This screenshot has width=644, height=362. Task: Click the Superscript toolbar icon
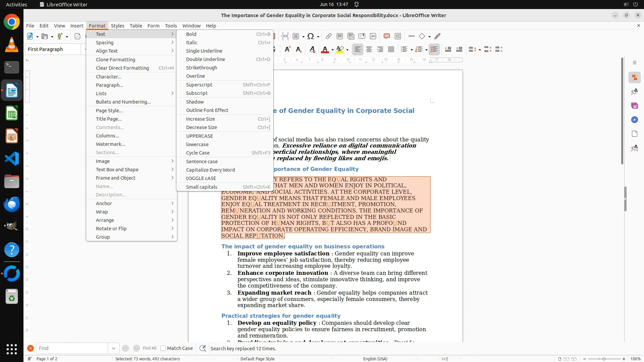pos(287,50)
